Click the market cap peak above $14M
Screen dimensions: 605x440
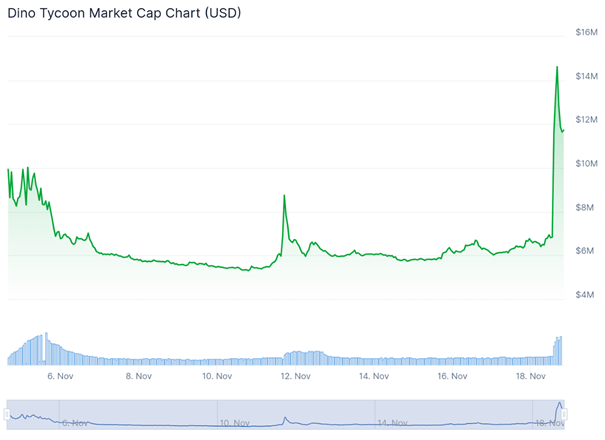[x=557, y=67]
